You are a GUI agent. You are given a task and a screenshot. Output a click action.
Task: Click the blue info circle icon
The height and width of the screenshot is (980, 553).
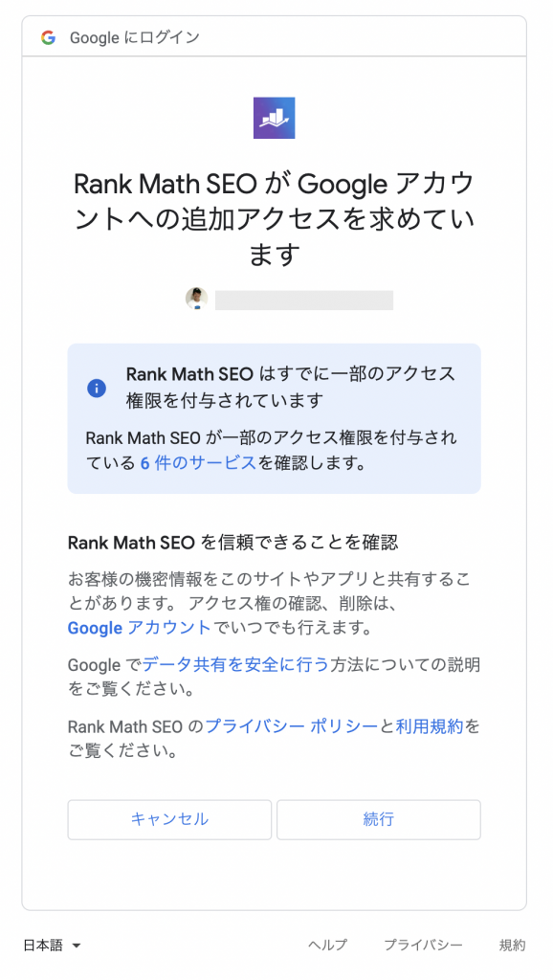point(97,389)
